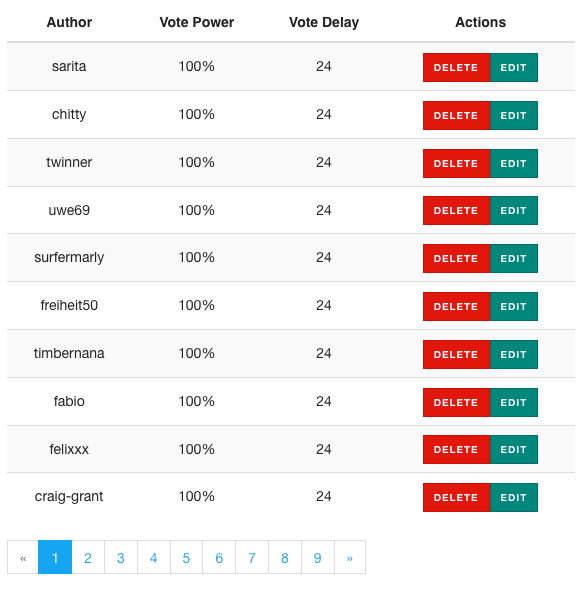Open page 5 of the list

(x=186, y=557)
